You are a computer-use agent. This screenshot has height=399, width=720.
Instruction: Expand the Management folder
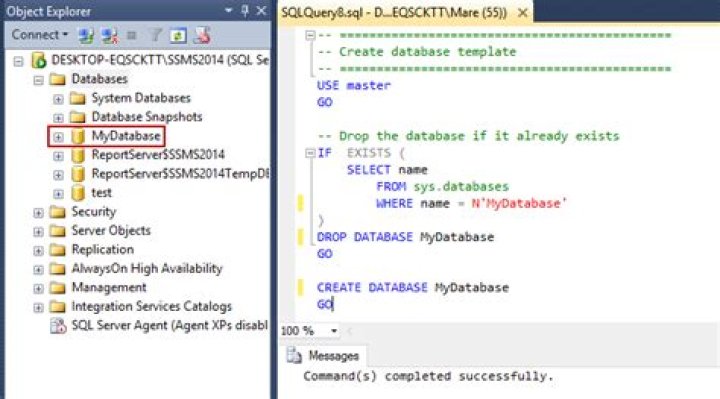click(38, 289)
